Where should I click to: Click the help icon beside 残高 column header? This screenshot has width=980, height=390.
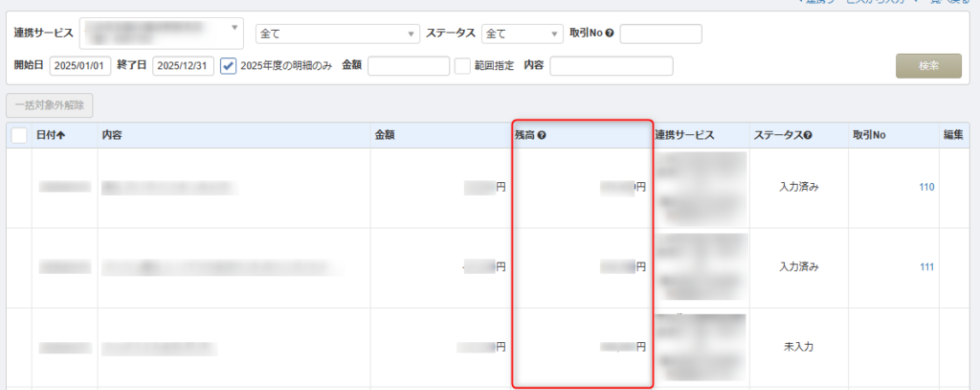point(542,135)
